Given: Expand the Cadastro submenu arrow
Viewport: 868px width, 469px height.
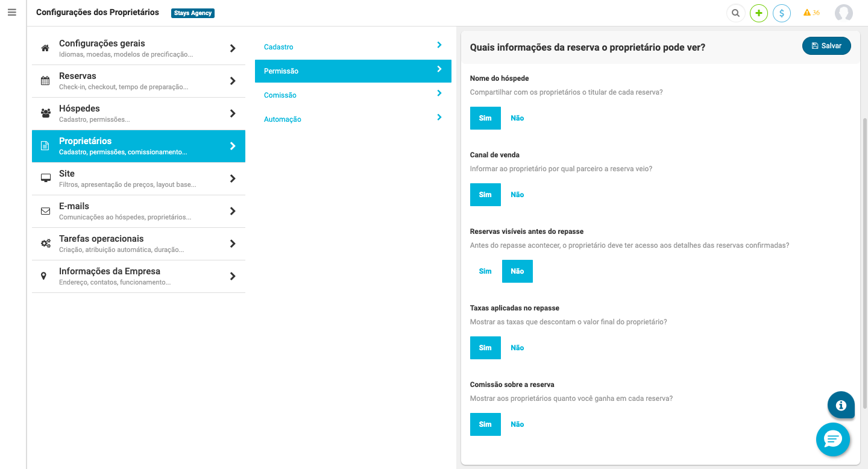Looking at the screenshot, I should pyautogui.click(x=439, y=45).
